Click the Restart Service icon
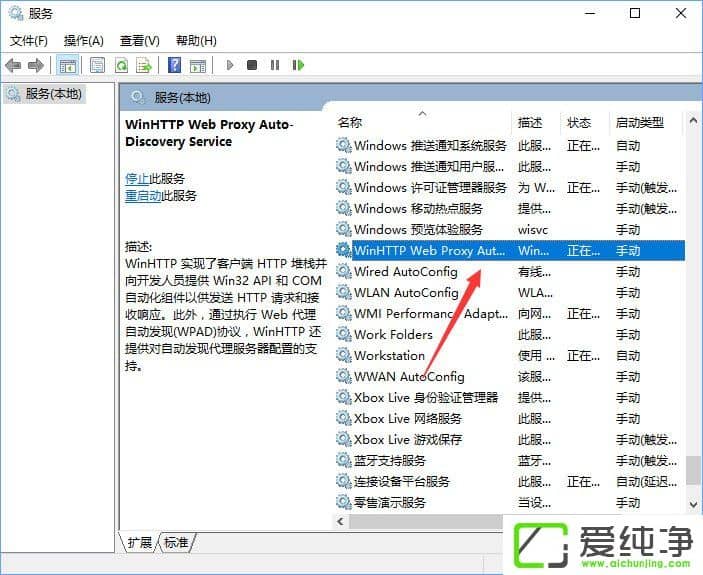 pyautogui.click(x=298, y=65)
